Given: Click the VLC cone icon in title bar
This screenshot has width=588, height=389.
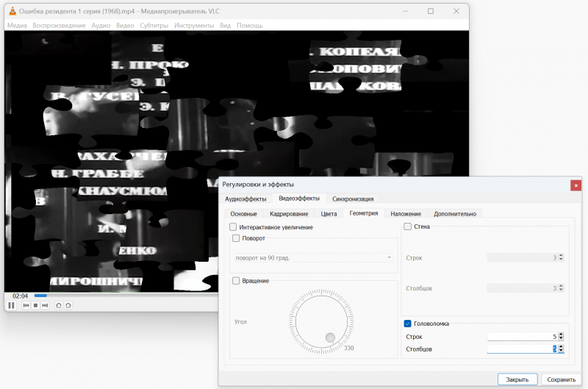Looking at the screenshot, I should coord(12,11).
